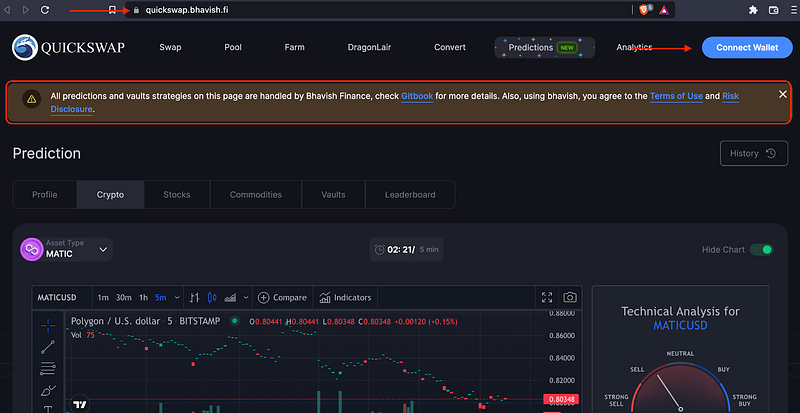Open prediction History
The width and height of the screenshot is (800, 413).
click(754, 153)
